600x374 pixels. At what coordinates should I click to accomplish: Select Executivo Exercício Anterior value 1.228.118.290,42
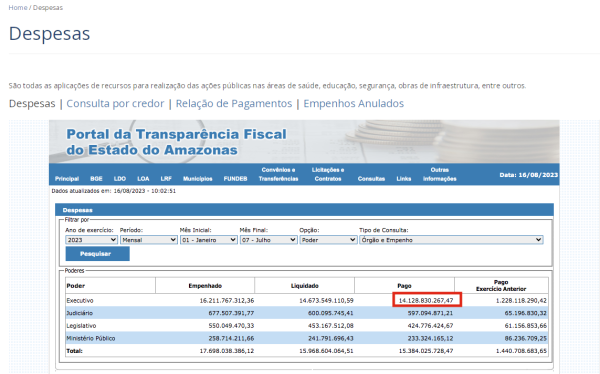522,301
